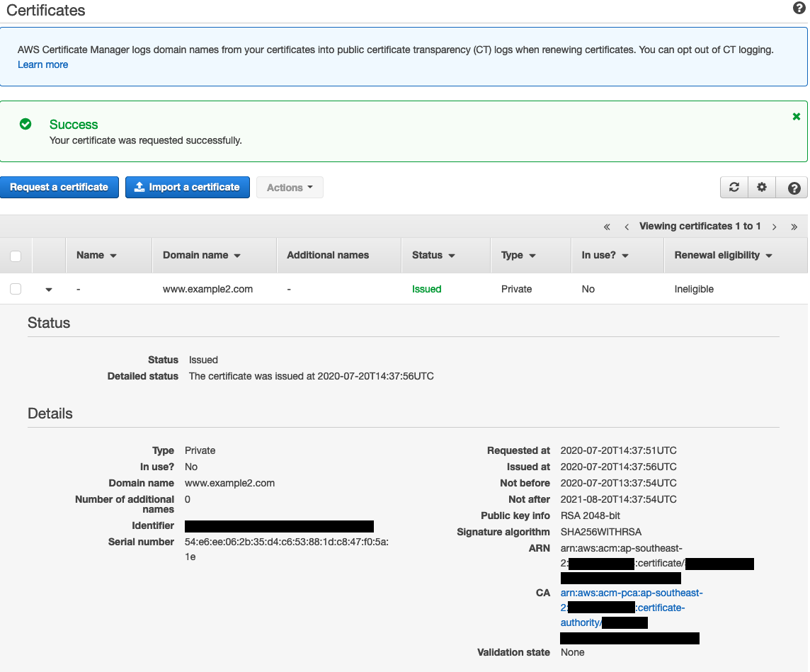Screen dimensions: 810x672
Task: Go to the next page of certificates
Action: (x=774, y=226)
